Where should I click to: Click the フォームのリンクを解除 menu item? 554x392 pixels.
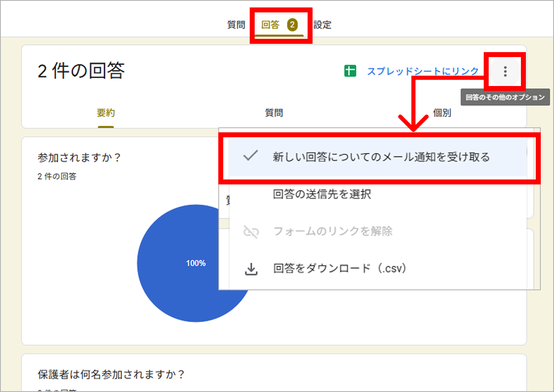tap(332, 232)
